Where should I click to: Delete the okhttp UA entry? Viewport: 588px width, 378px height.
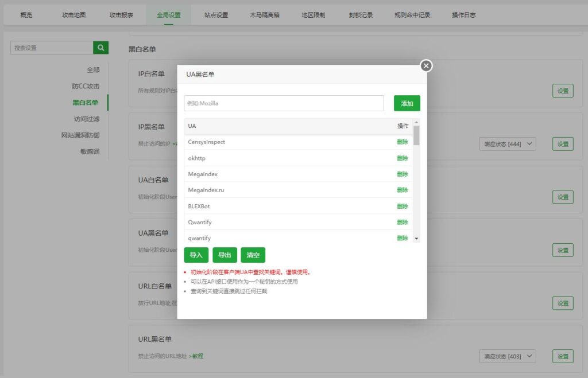coord(403,158)
